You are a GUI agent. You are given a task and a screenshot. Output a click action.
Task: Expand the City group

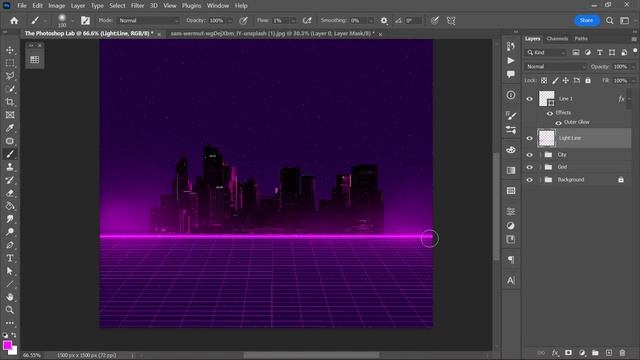point(540,155)
